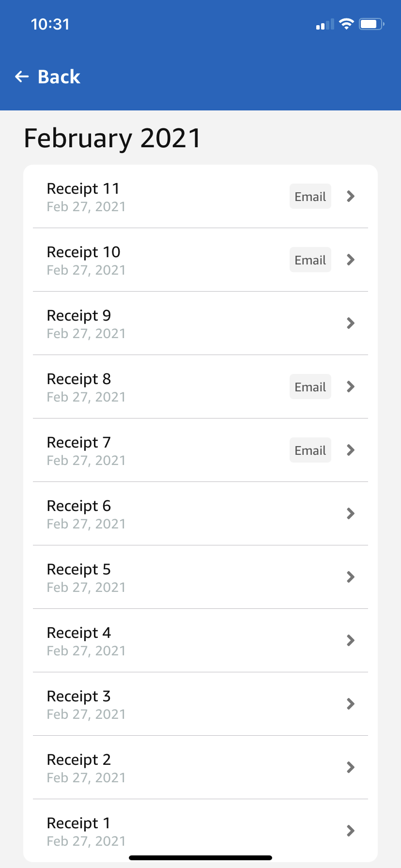The image size is (401, 868).
Task: Open Receipt 1 with its arrow icon
Action: [351, 831]
